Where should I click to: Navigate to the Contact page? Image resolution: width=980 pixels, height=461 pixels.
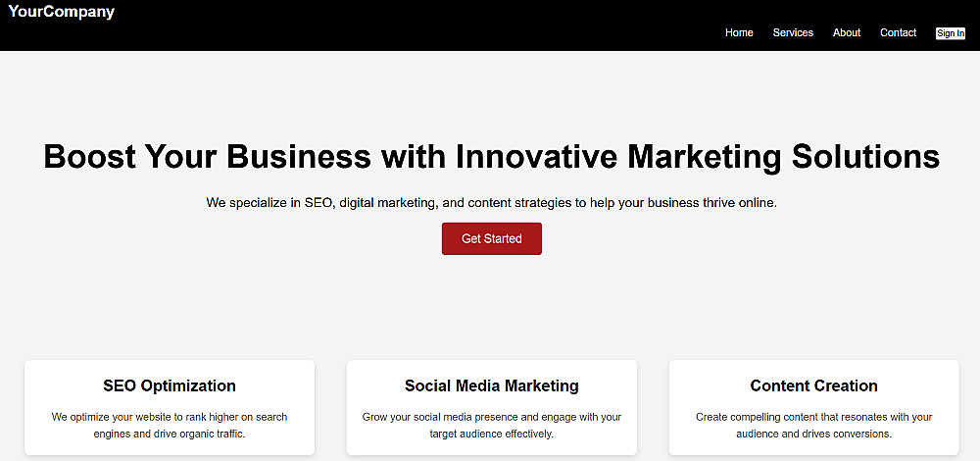coord(898,32)
